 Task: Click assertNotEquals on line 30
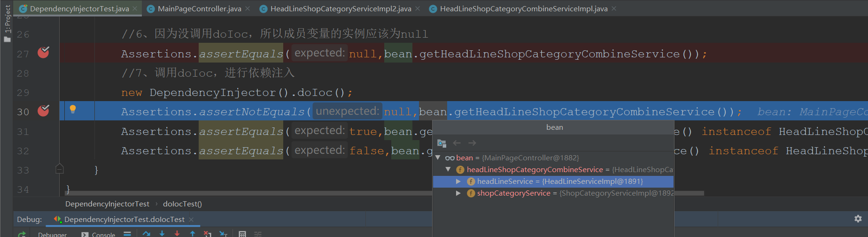coord(252,112)
